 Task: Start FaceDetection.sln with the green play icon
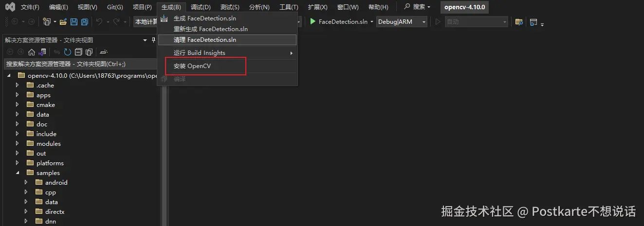coord(313,22)
